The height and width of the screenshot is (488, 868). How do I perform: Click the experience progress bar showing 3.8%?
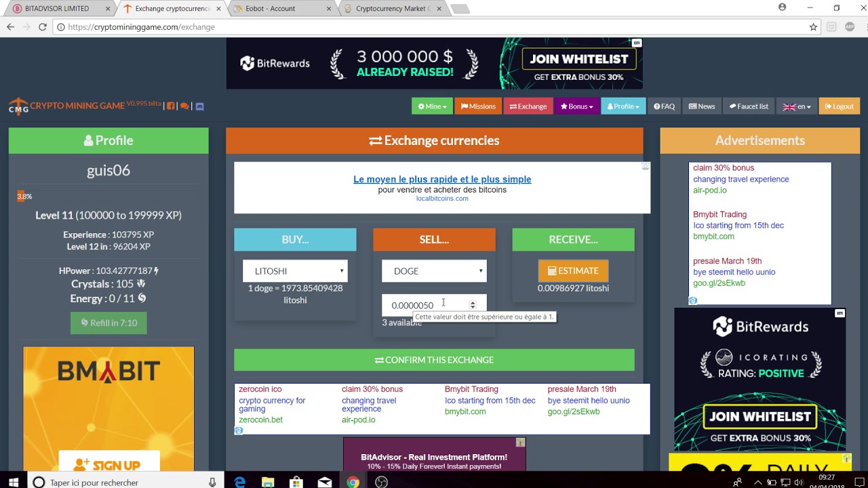[108, 197]
